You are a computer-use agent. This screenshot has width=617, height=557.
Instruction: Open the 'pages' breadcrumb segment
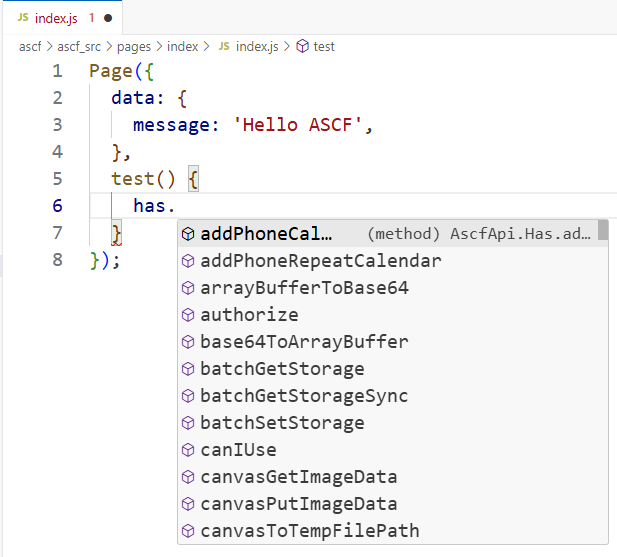point(134,47)
